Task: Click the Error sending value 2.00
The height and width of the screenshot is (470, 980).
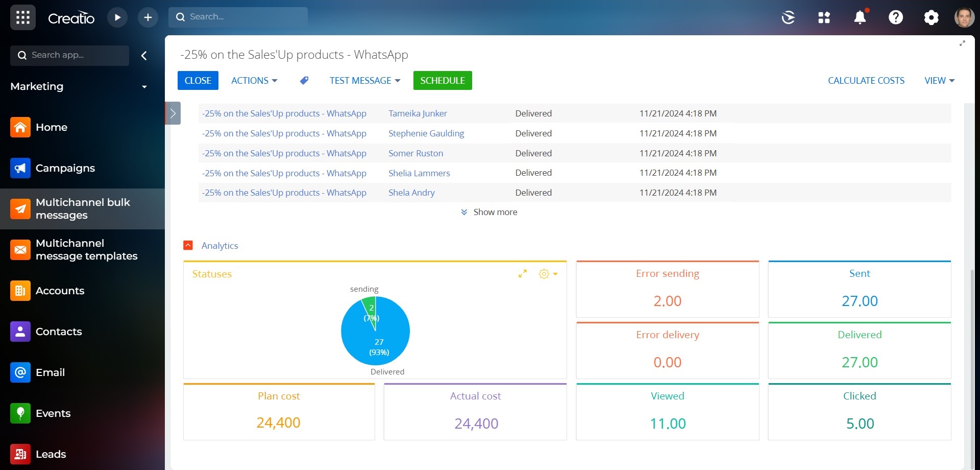Action: tap(667, 301)
